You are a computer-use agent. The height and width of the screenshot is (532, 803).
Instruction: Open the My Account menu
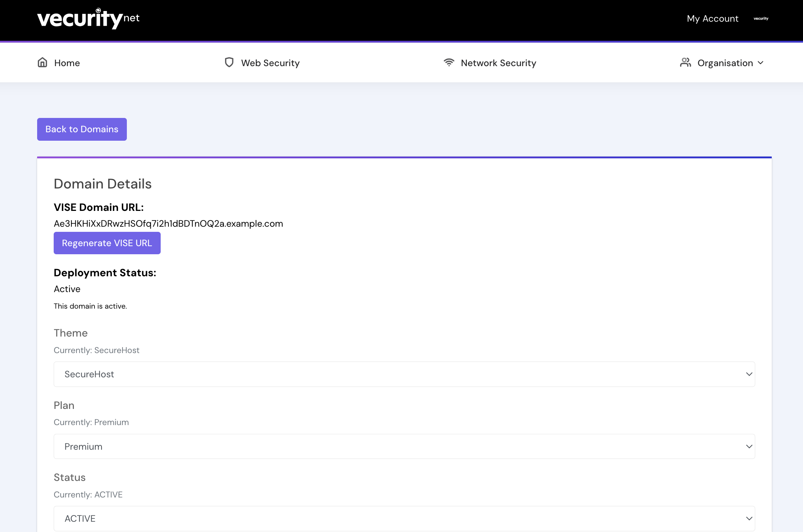pyautogui.click(x=712, y=18)
